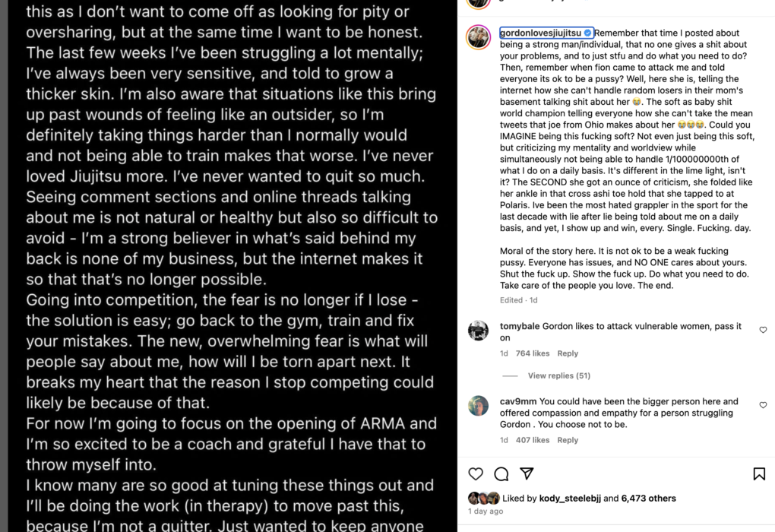Viewport: 775px width, 532px height.
Task: Show the 407 likes on cav9mm's comment
Action: 532,440
